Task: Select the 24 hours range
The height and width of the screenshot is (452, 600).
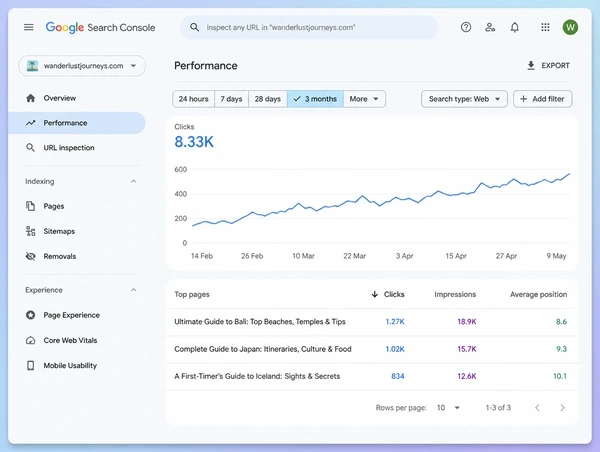Action: click(194, 99)
